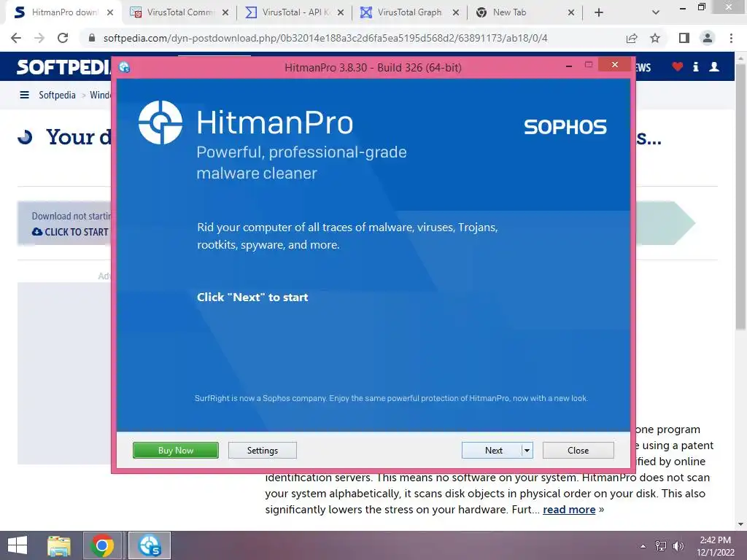Open Softpedia hamburger menu

coord(24,95)
